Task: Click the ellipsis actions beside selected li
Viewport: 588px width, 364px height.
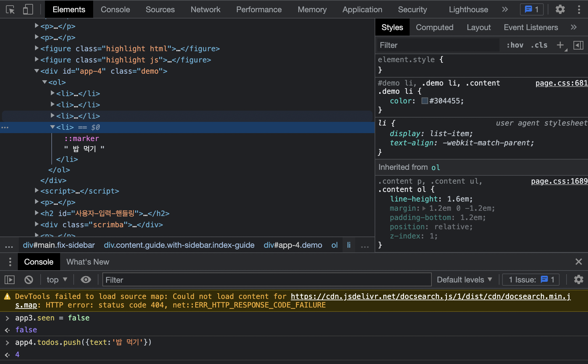Action: [5, 127]
